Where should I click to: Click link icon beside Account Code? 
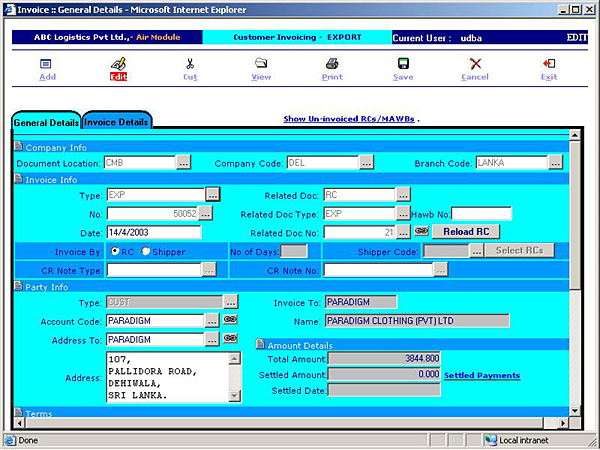tap(230, 320)
